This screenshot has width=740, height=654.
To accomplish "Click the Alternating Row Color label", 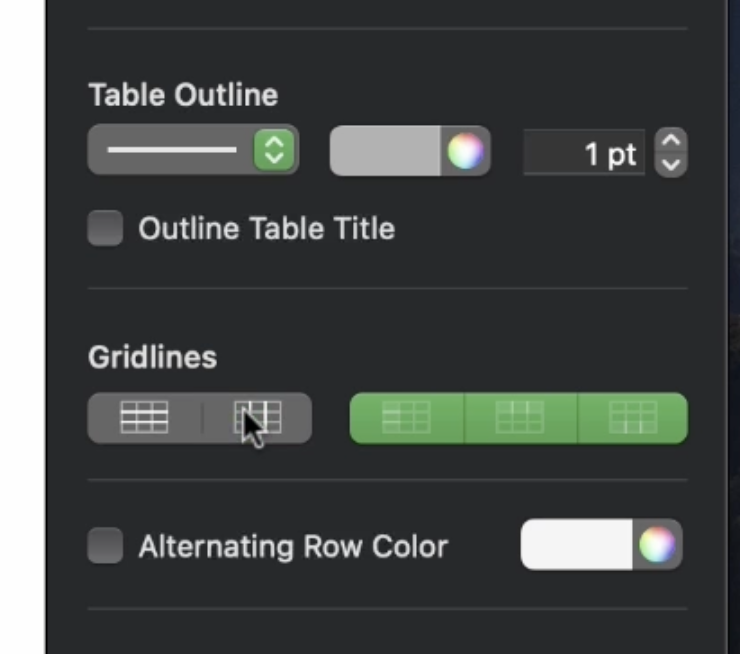I will (x=293, y=546).
